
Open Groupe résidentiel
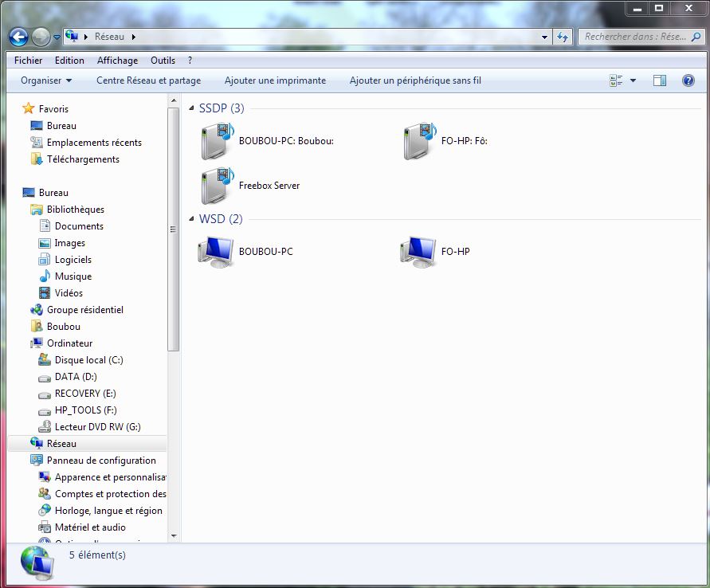(x=76, y=310)
